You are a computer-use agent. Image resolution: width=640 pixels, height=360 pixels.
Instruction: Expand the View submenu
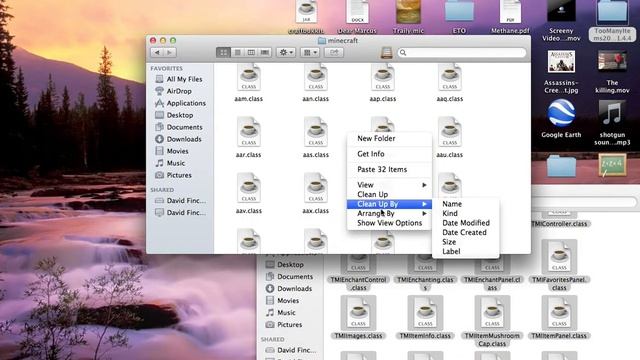click(x=389, y=185)
